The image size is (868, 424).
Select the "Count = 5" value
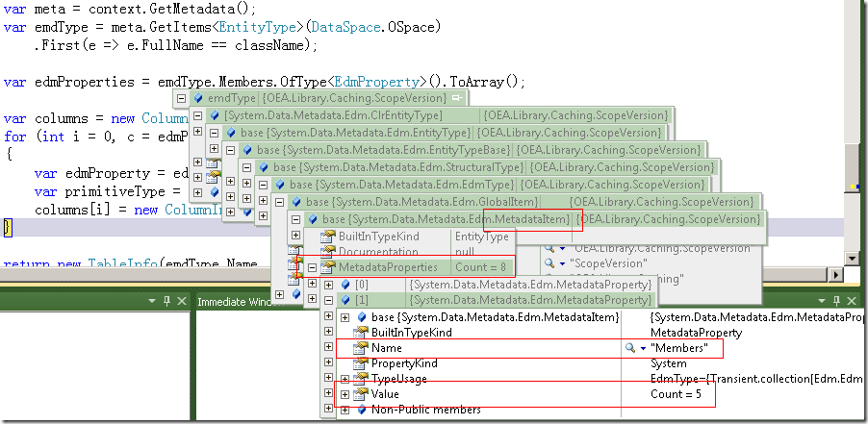[676, 395]
